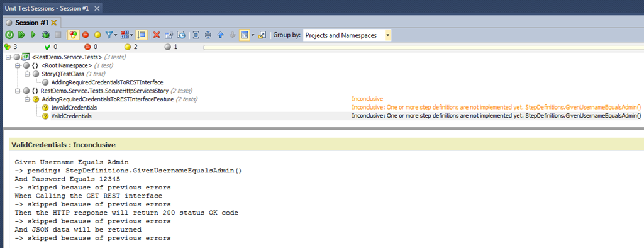Screen dimensions: 644x248
Task: Collapse the StoryQTestClass node
Action: click(26, 74)
